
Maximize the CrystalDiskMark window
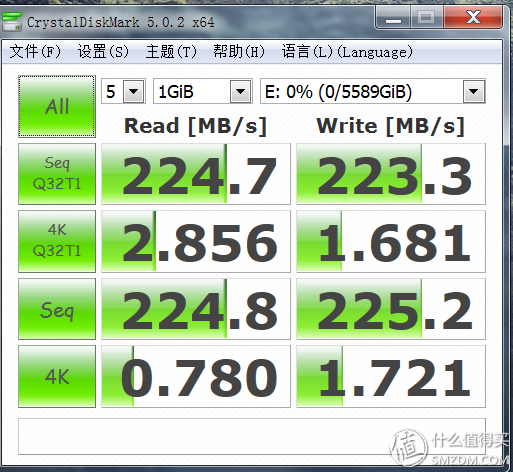(426, 17)
